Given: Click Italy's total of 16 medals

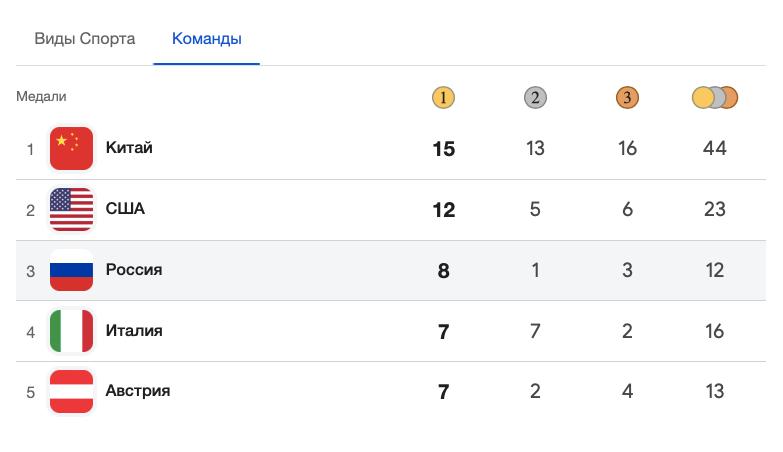Looking at the screenshot, I should click(714, 331).
